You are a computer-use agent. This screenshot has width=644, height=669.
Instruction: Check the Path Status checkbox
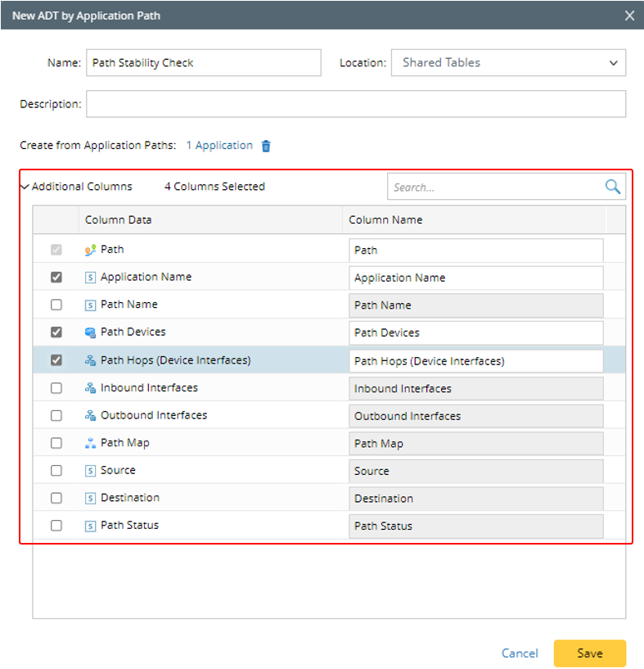(x=56, y=526)
